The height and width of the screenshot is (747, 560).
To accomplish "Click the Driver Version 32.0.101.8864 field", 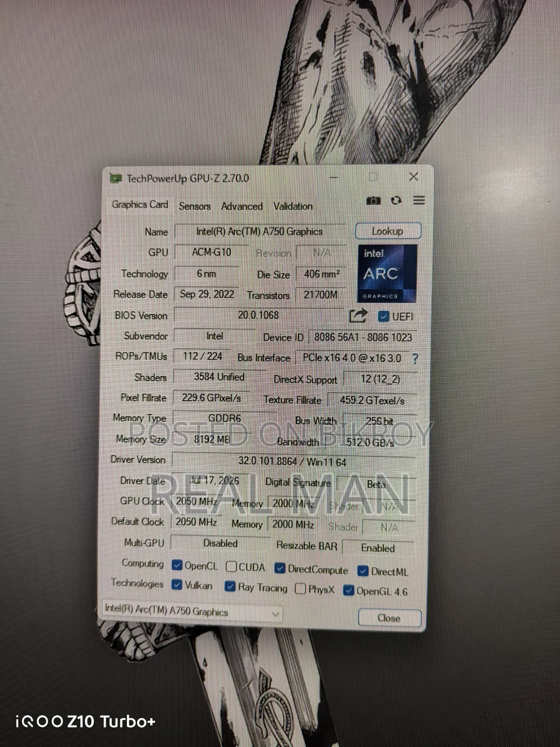I will tap(293, 462).
